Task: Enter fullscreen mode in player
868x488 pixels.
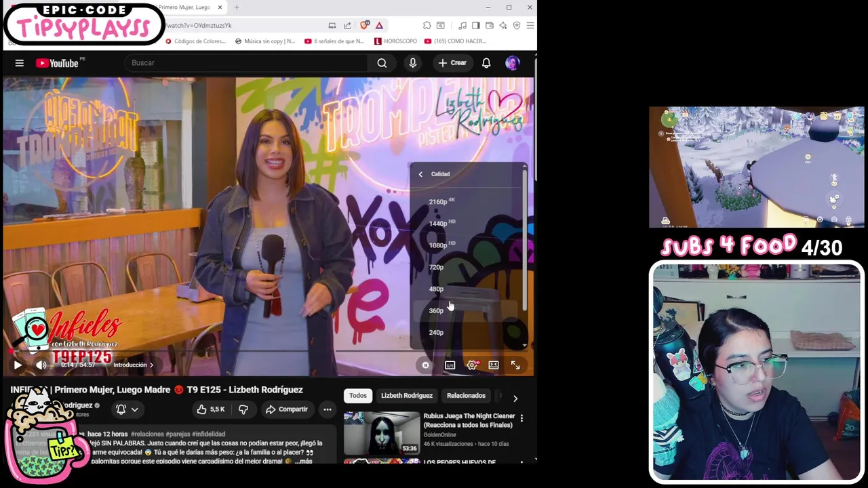Action: point(515,365)
